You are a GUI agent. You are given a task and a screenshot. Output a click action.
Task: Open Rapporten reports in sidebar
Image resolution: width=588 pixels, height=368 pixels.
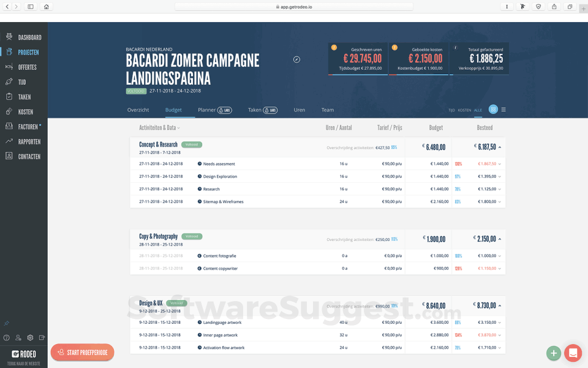pyautogui.click(x=23, y=142)
